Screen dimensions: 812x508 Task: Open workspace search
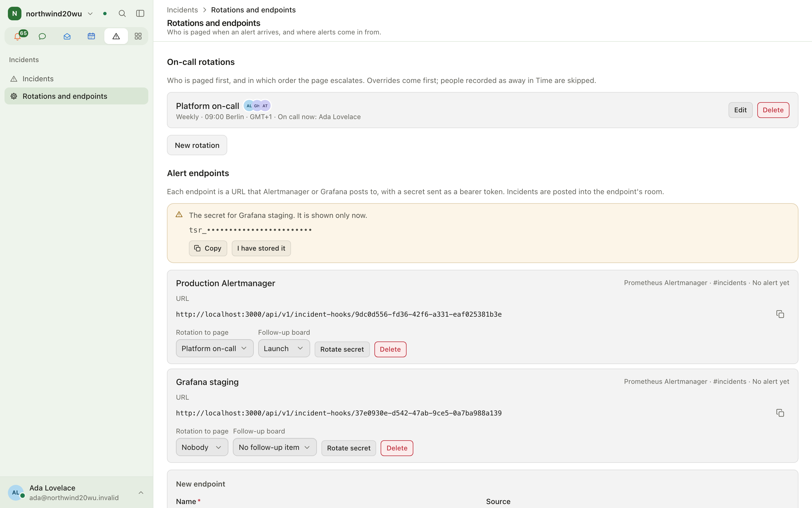click(x=122, y=14)
